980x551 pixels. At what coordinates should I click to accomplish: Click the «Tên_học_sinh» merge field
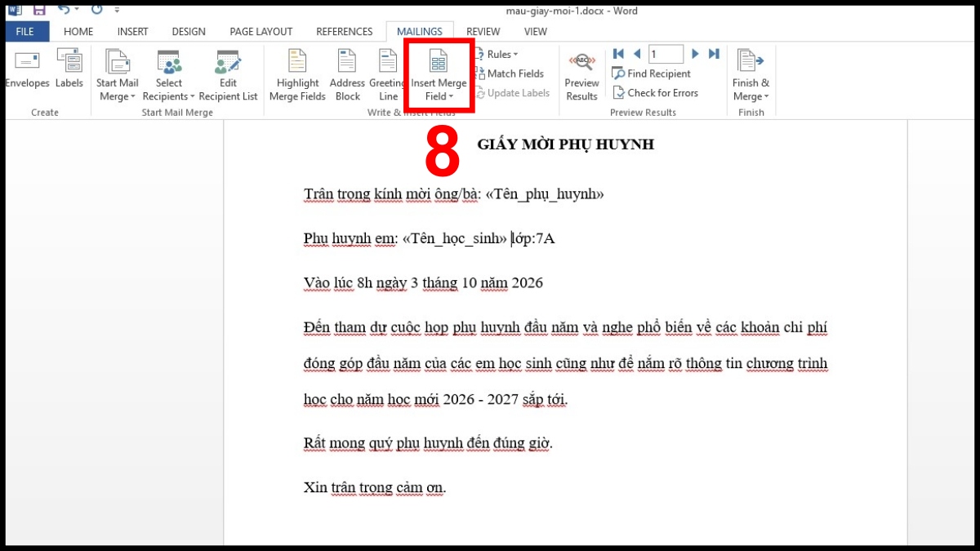tap(454, 238)
